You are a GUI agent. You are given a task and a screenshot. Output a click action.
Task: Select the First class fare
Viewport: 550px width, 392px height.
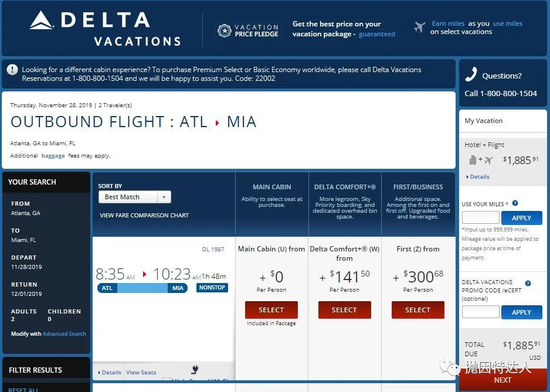point(417,310)
